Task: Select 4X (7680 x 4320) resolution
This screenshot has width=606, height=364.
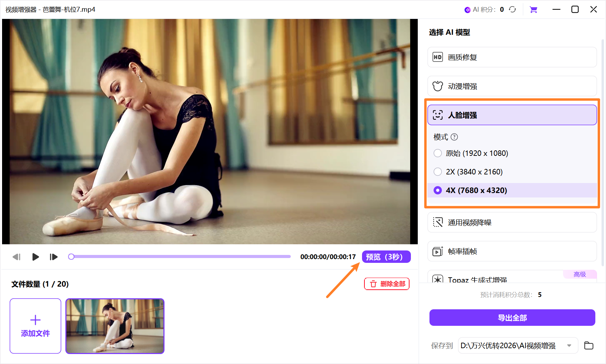Action: click(438, 190)
